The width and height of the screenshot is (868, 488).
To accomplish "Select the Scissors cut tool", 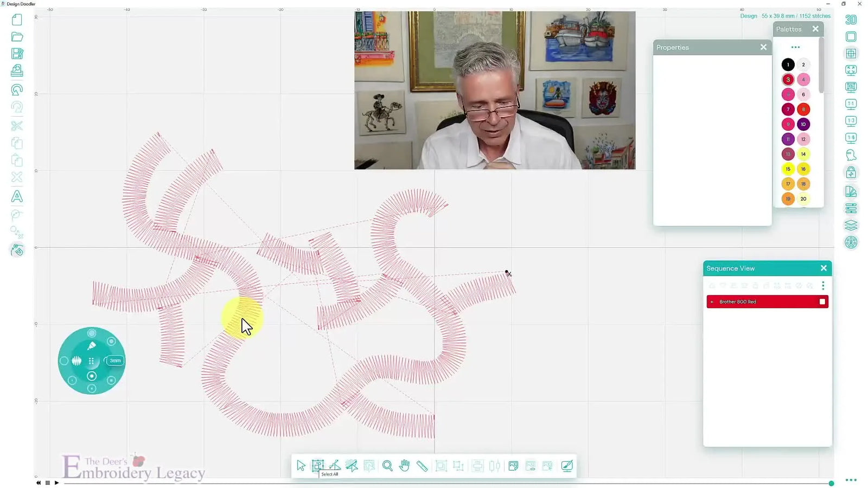I will click(x=17, y=125).
